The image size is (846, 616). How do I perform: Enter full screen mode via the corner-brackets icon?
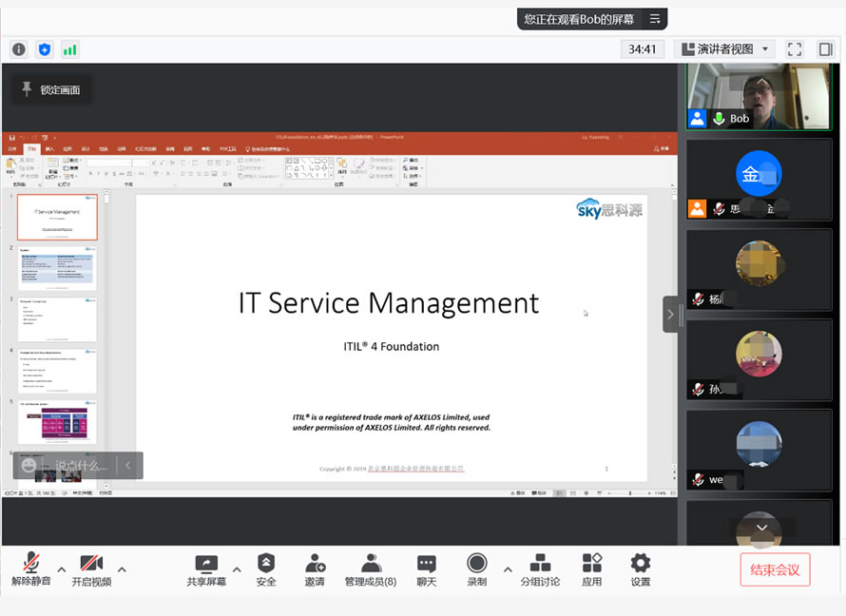click(x=795, y=49)
